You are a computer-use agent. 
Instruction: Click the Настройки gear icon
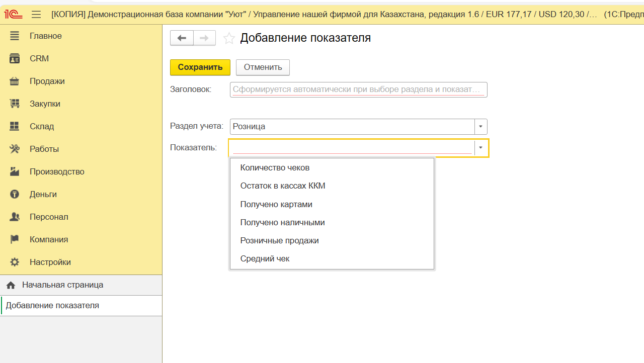(15, 262)
